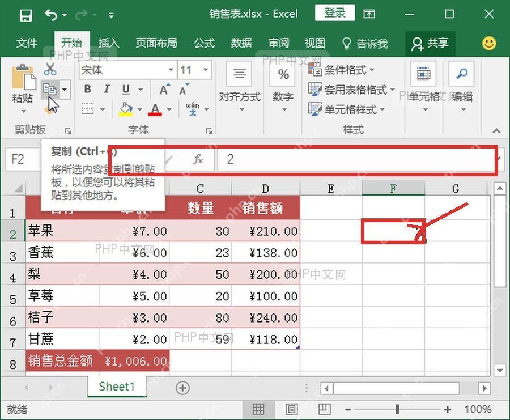
Task: Open 字体 dialog launcher
Action: [209, 131]
